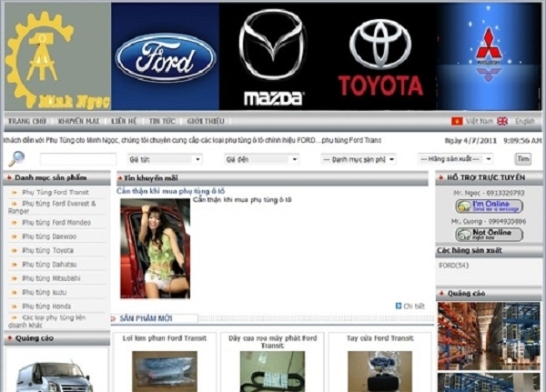The width and height of the screenshot is (546, 392).
Task: Open Phụ tùng Honda category
Action: click(46, 307)
